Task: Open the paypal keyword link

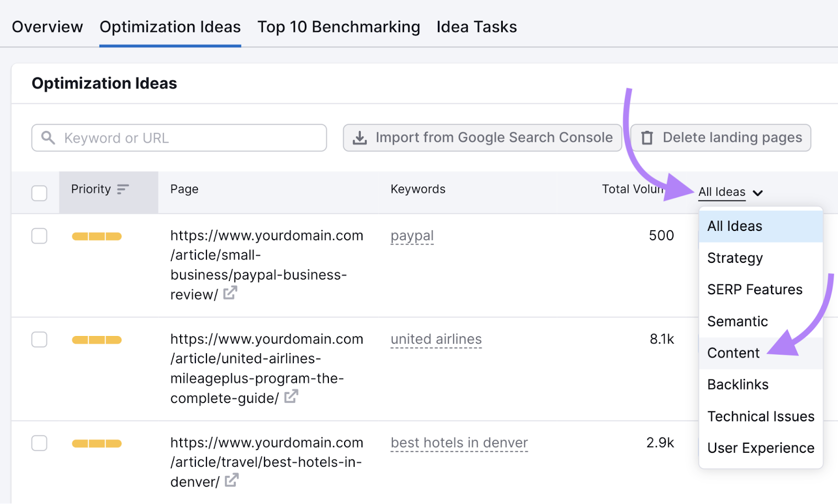Action: pos(412,235)
